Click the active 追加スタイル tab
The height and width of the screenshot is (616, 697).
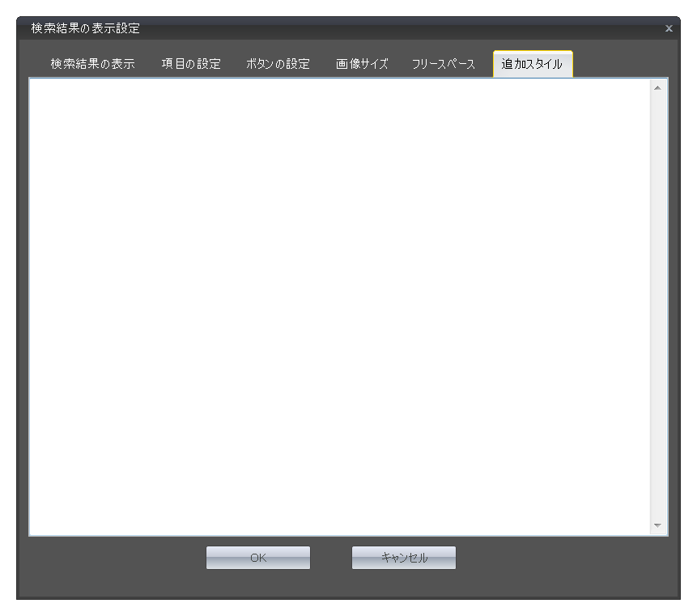(x=532, y=64)
